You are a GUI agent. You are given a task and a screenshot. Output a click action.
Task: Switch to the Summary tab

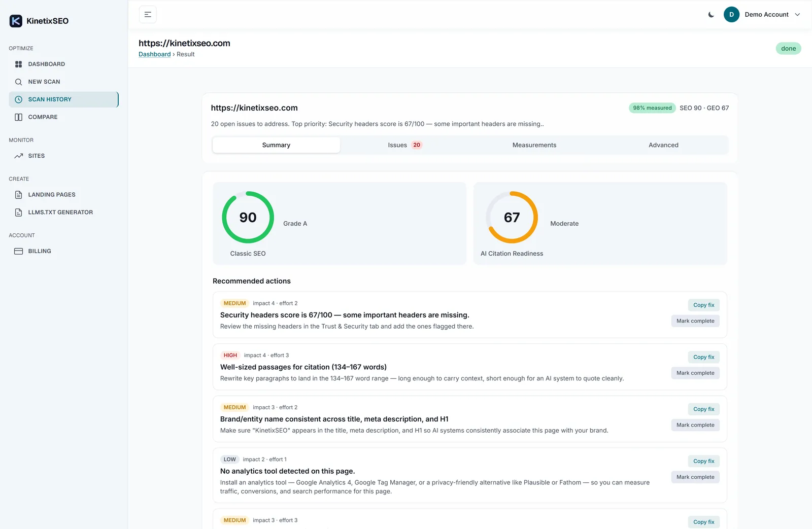(276, 145)
